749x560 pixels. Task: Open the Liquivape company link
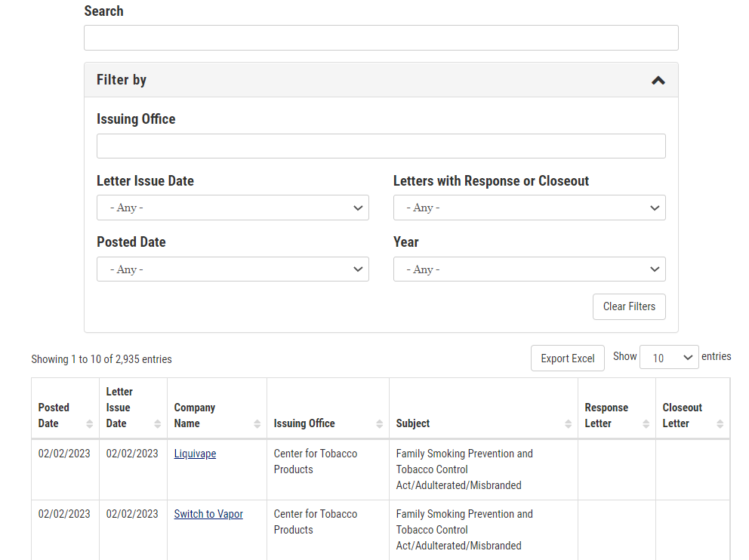[x=195, y=454]
